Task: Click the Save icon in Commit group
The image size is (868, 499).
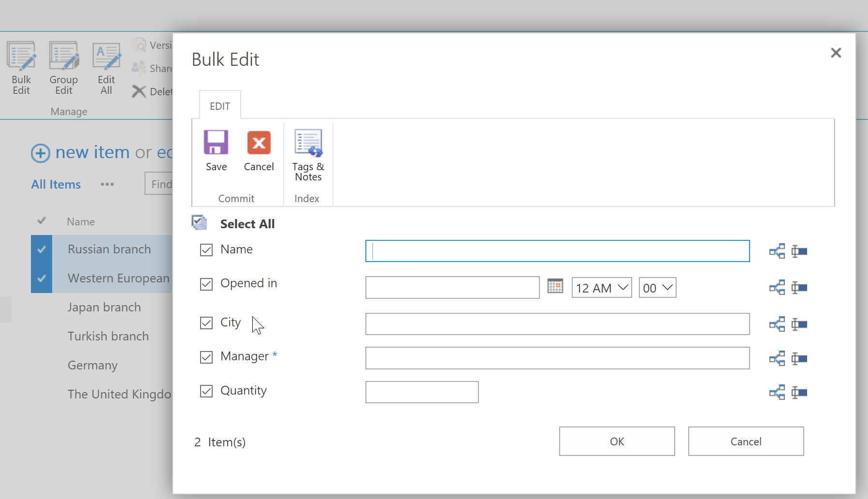Action: 216,143
